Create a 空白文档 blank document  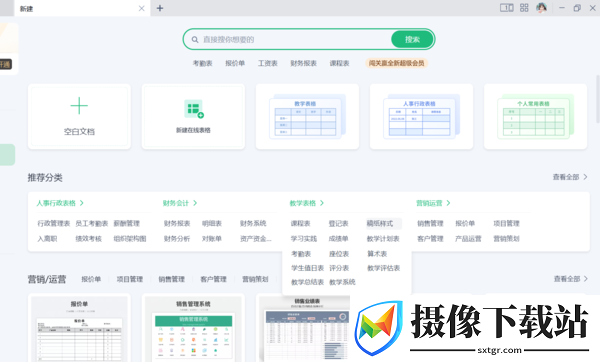[79, 116]
